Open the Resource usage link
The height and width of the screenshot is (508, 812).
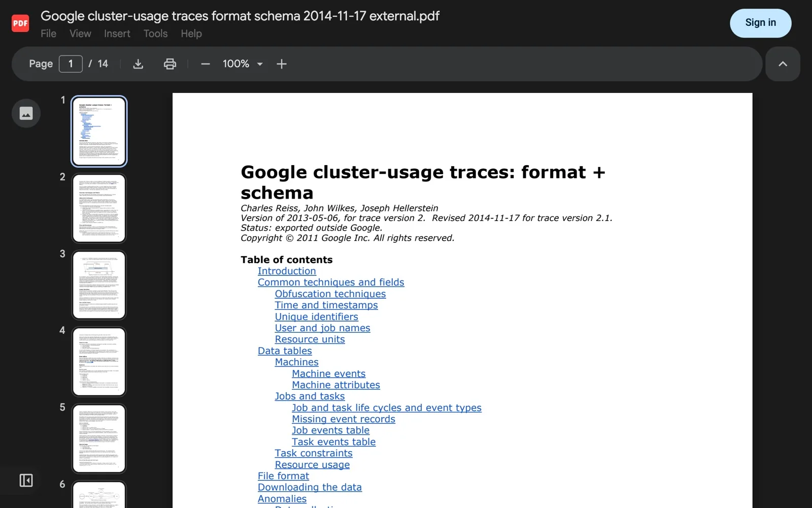[x=313, y=465]
